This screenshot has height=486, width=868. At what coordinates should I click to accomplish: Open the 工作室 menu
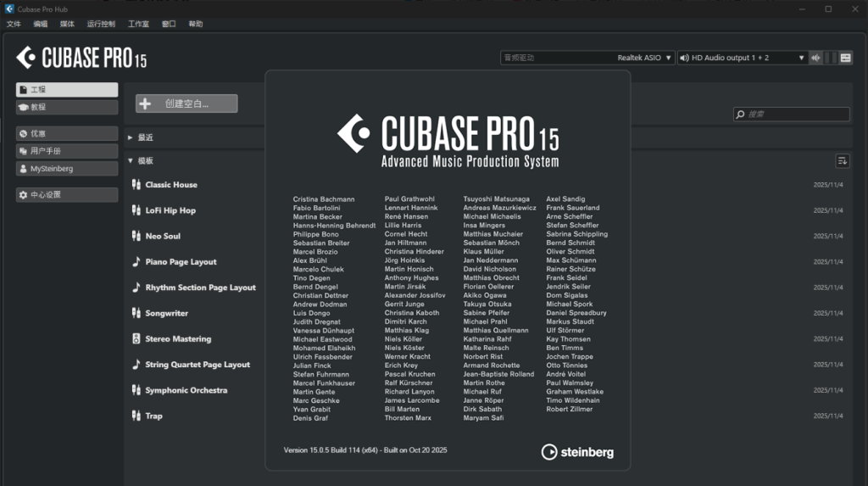click(x=138, y=25)
